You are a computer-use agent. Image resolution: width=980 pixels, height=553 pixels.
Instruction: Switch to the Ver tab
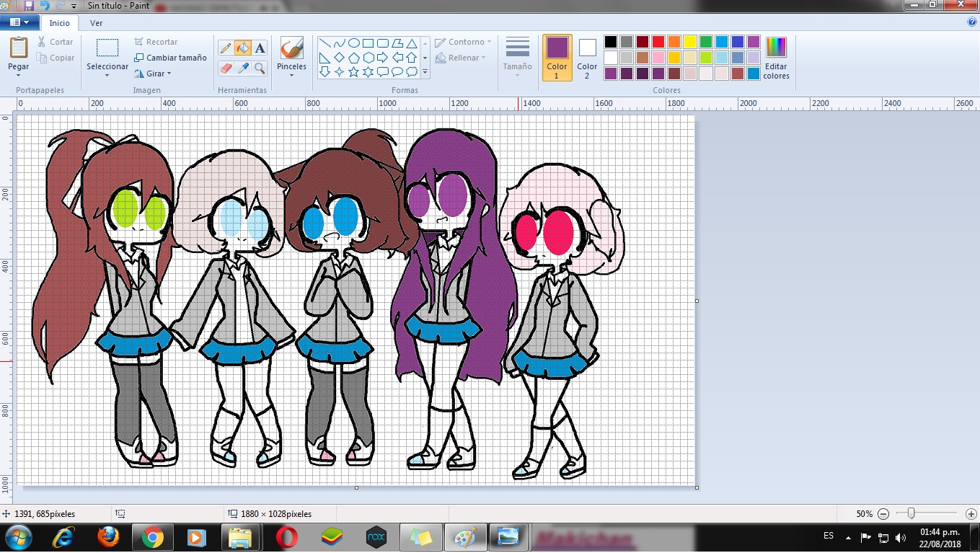[96, 23]
